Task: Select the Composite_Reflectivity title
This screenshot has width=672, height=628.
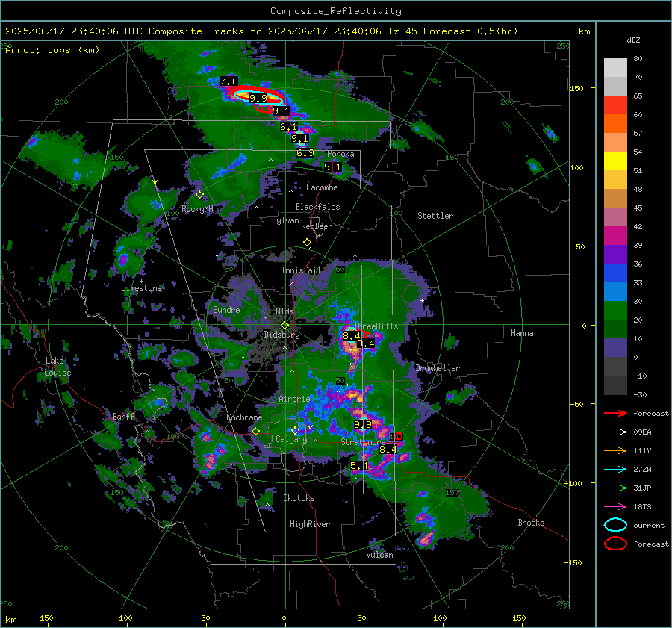Action: click(336, 11)
